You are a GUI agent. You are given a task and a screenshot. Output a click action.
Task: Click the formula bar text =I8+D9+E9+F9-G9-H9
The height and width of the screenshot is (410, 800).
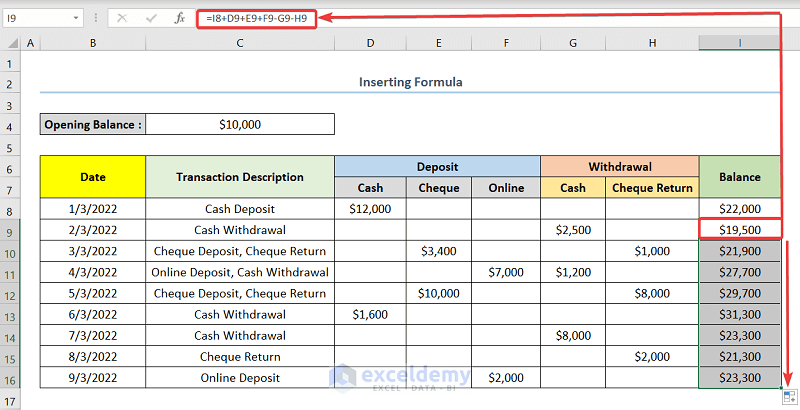click(x=257, y=18)
